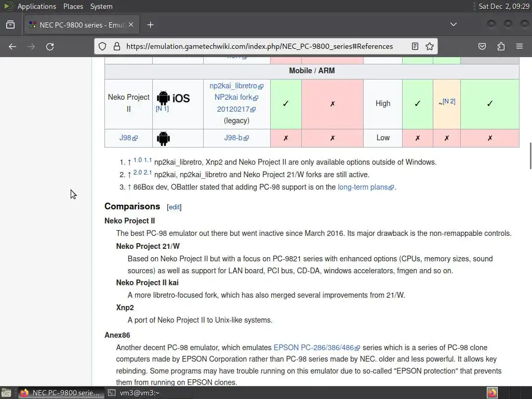532x399 pixels.
Task: Open the Firefox hamburger menu
Action: point(520,46)
